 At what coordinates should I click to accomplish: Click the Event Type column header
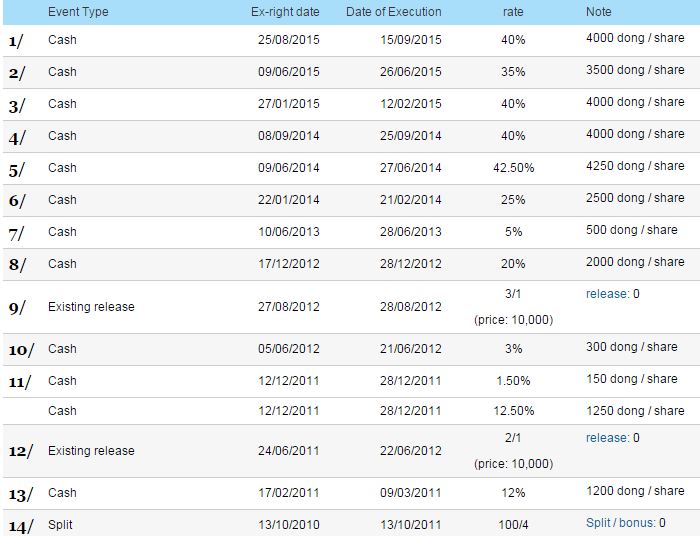click(x=78, y=12)
